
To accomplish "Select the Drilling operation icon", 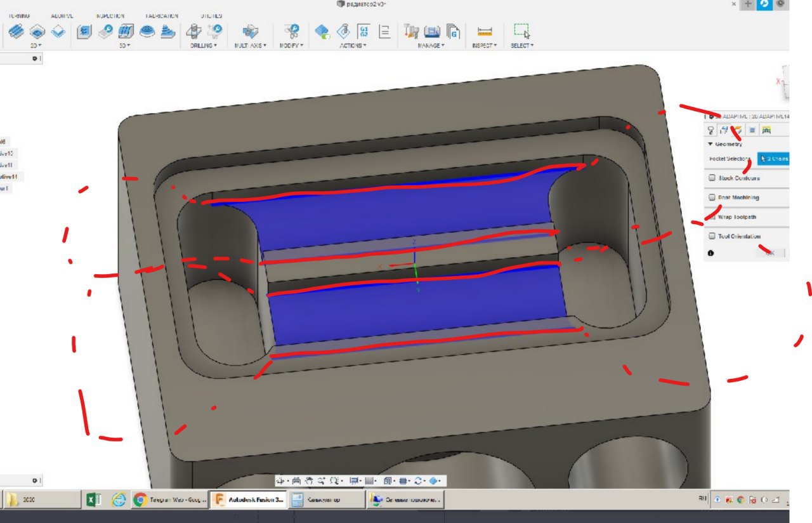I will (x=193, y=31).
